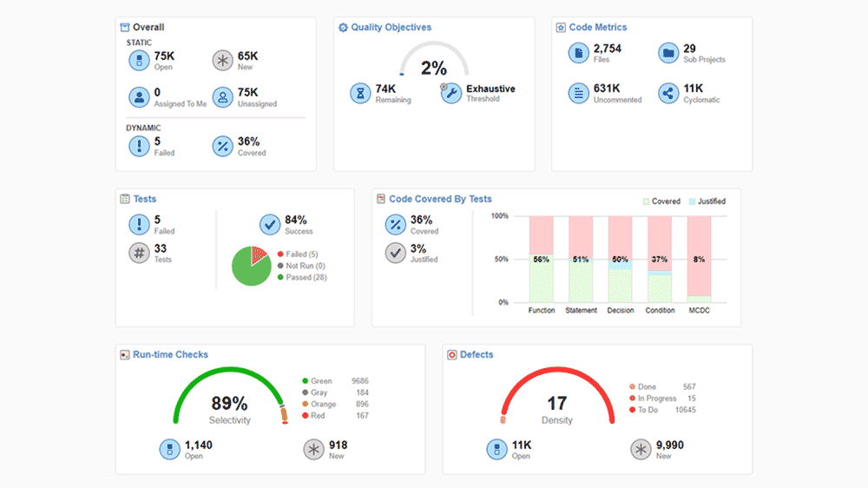Select the To Do defects legend entry
This screenshot has height=488, width=868.
[649, 410]
